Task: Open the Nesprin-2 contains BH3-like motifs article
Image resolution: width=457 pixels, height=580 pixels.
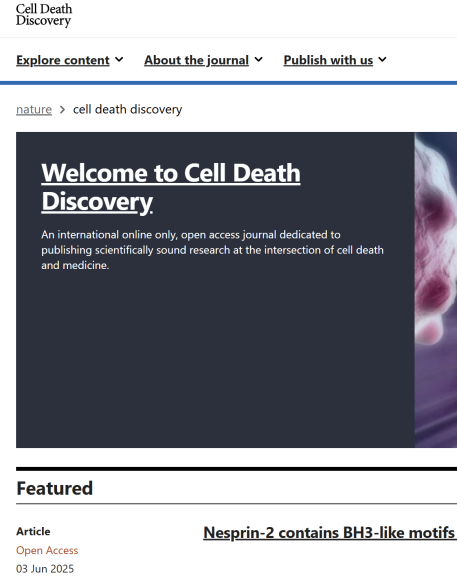Action: 330,533
